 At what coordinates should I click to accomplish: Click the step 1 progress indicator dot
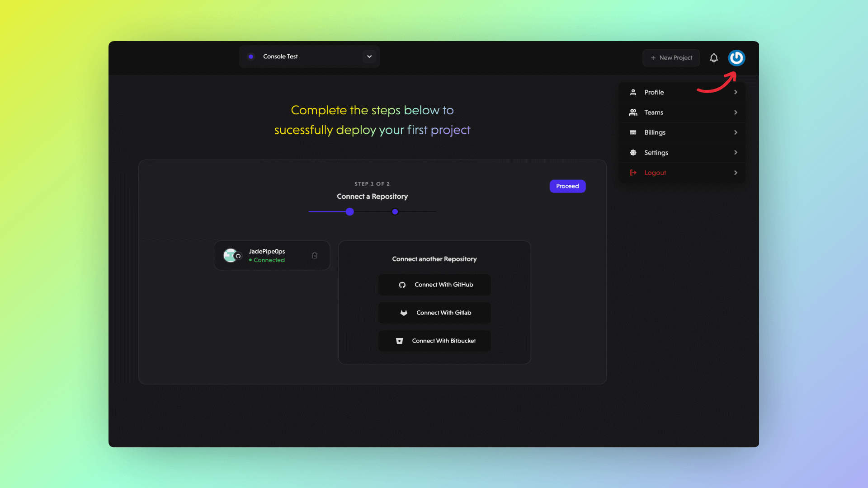[x=349, y=211]
